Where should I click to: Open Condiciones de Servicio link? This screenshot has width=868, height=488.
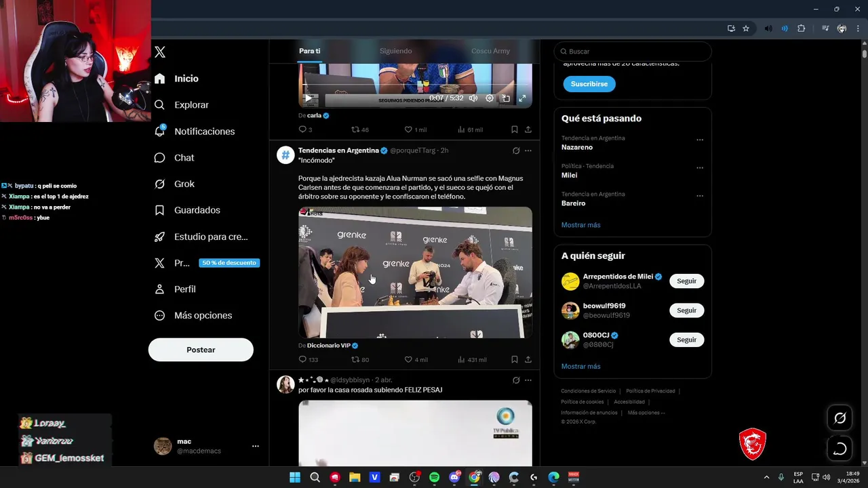tap(588, 391)
